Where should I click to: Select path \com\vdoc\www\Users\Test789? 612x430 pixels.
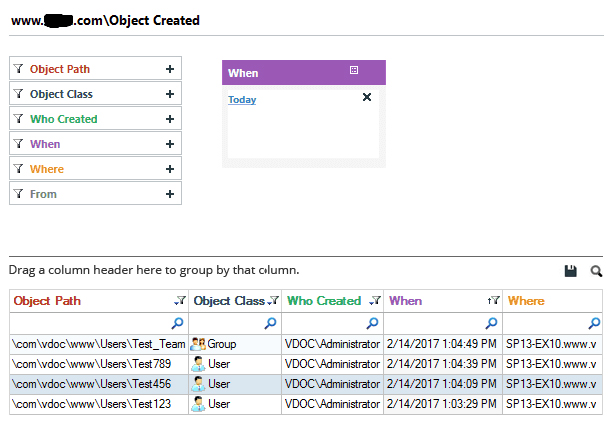pyautogui.click(x=91, y=364)
